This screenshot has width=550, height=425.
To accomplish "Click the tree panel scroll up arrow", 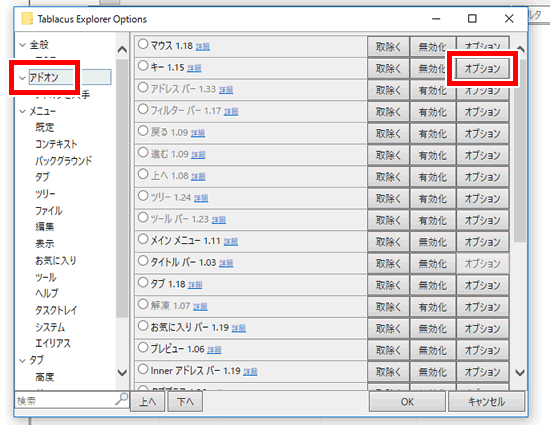I will pos(122,49).
